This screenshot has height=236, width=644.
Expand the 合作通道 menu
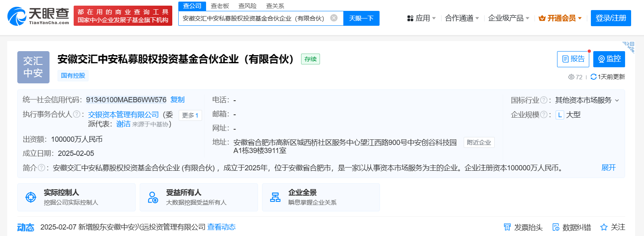click(x=462, y=18)
